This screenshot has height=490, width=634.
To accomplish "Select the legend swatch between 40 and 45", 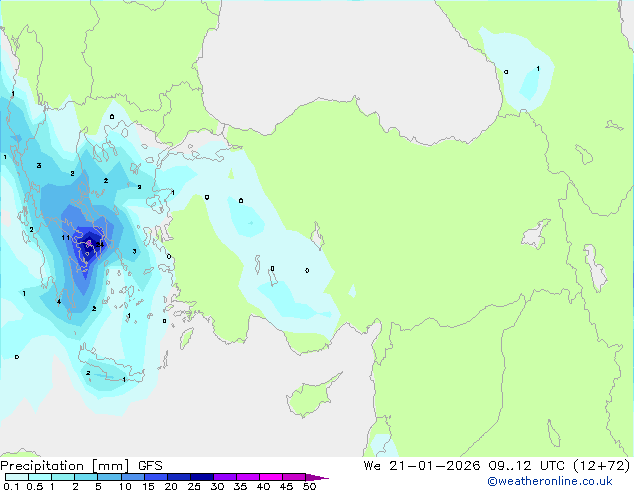I will click(x=271, y=477).
